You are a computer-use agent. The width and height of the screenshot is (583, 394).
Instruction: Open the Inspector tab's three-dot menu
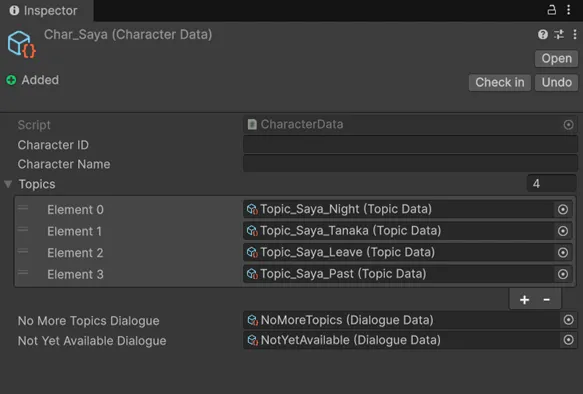568,10
